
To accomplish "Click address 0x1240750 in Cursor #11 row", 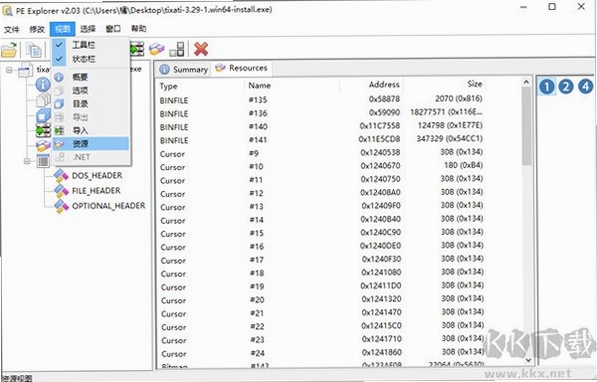I will click(380, 179).
